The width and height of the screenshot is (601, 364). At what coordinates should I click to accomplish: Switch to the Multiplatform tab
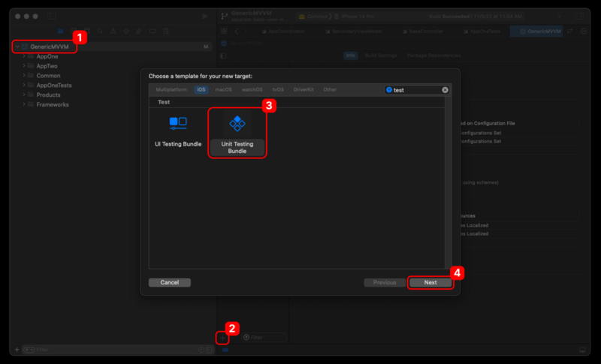tap(172, 90)
